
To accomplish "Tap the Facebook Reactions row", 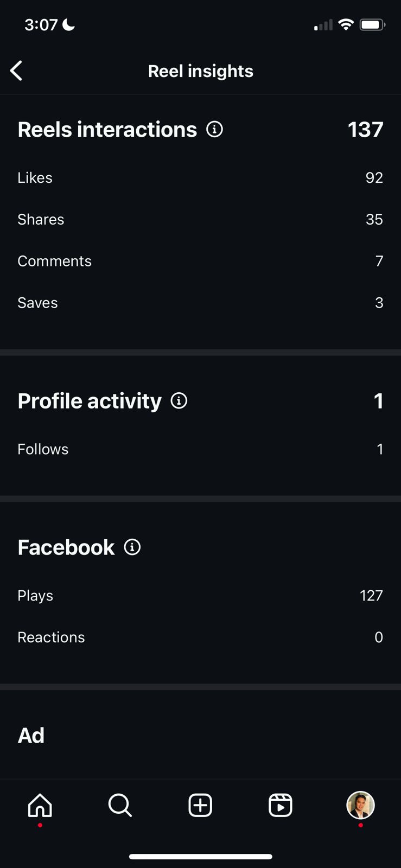I will (x=200, y=637).
